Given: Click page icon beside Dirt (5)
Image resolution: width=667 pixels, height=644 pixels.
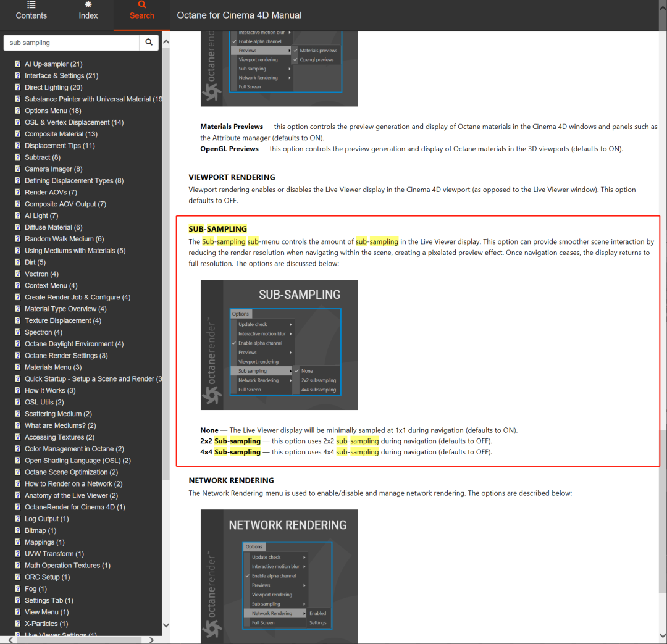Looking at the screenshot, I should click(x=18, y=262).
